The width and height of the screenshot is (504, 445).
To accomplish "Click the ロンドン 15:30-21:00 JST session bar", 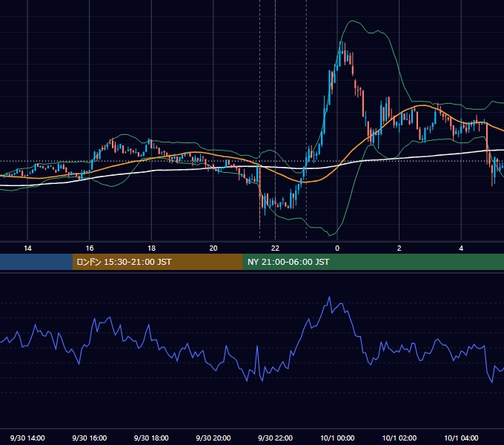I will coord(157,262).
